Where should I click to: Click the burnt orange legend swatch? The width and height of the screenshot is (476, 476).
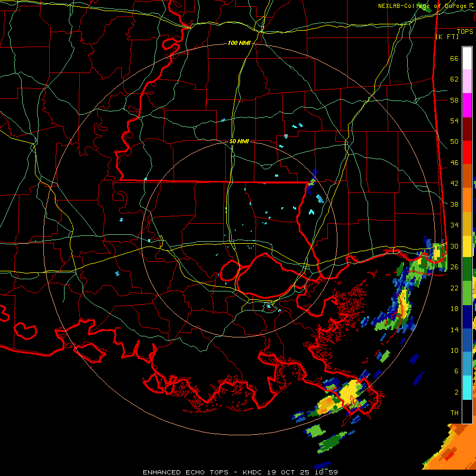(x=467, y=176)
